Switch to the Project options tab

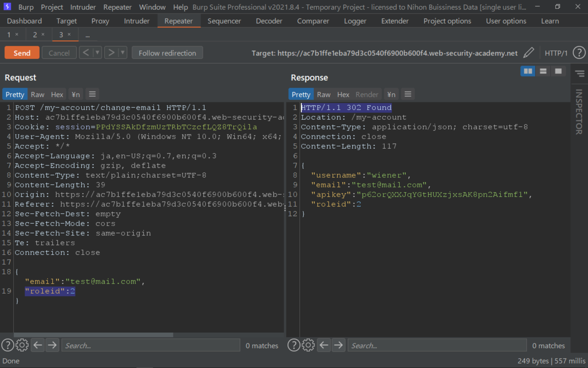(447, 21)
